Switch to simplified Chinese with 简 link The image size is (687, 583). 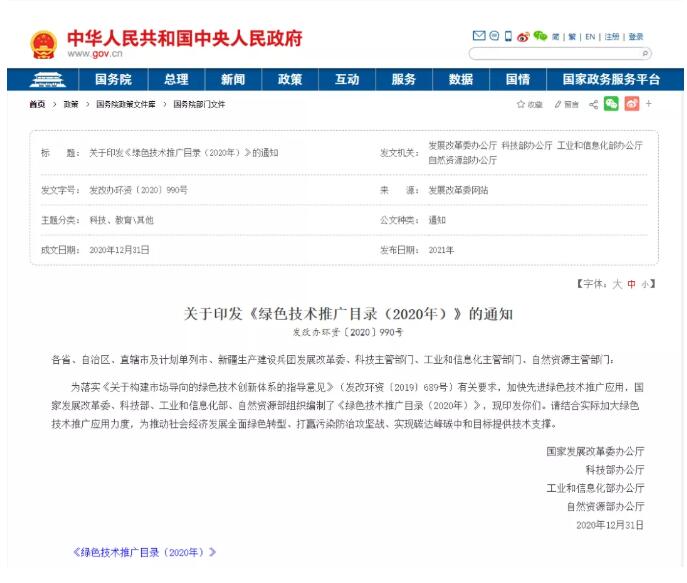coord(556,37)
